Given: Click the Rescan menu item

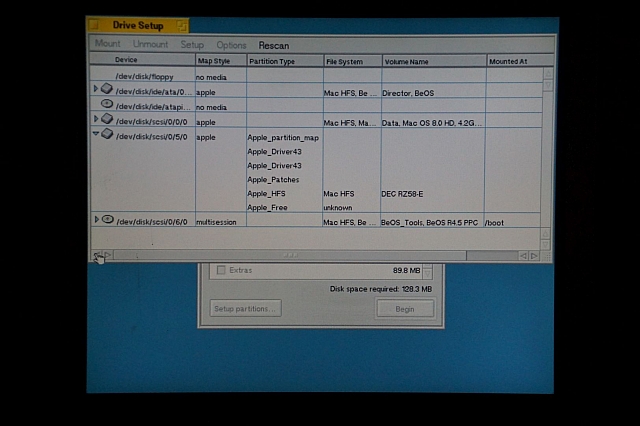Looking at the screenshot, I should click(273, 45).
